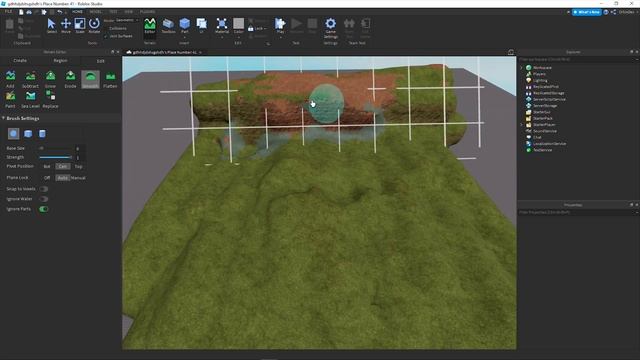The width and height of the screenshot is (640, 360).
Task: Switch to the PLUGINS ribbon tab
Action: coord(147,12)
